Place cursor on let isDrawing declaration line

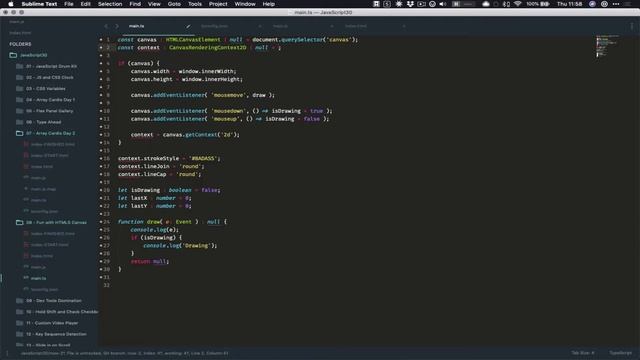point(169,190)
